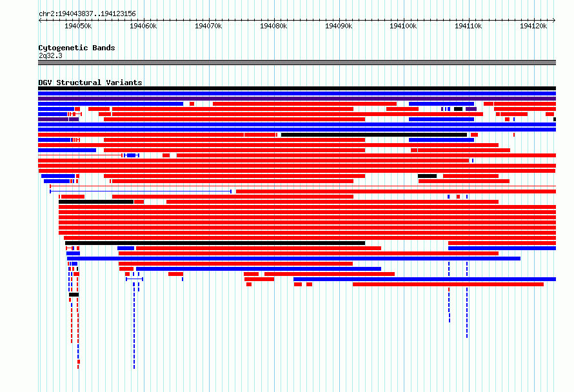This screenshot has height=392, width=574.
Task: Select the black variant spanning 194047k to 194058k
Action: 96,202
